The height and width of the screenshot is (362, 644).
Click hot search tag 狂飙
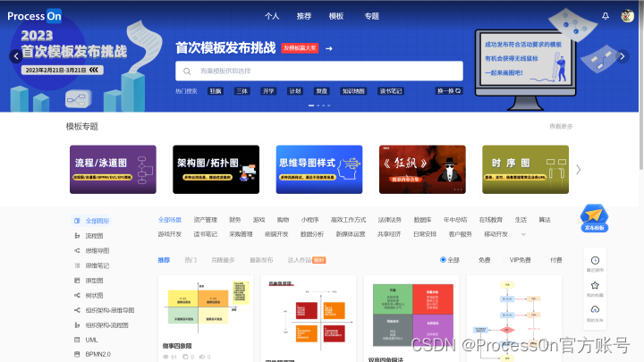point(216,91)
